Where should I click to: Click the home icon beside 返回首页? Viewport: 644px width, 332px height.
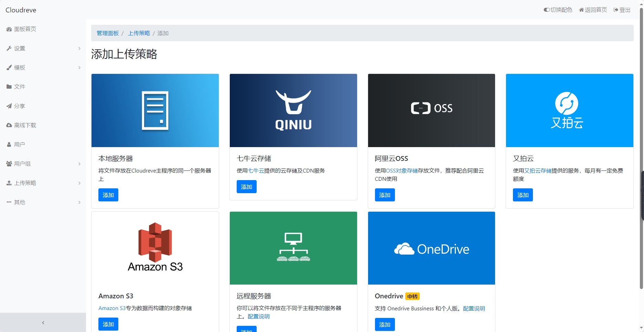tap(581, 10)
